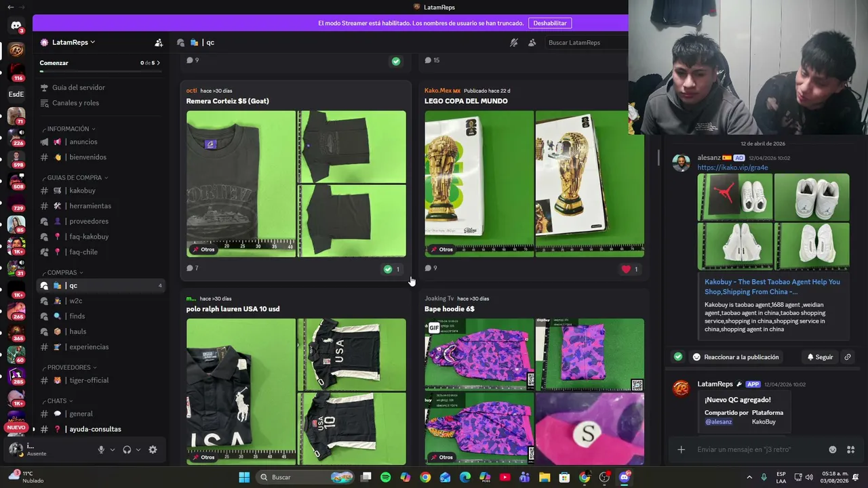Viewport: 868px width, 488px height.
Task: Open Windows Start menu
Action: (x=244, y=477)
